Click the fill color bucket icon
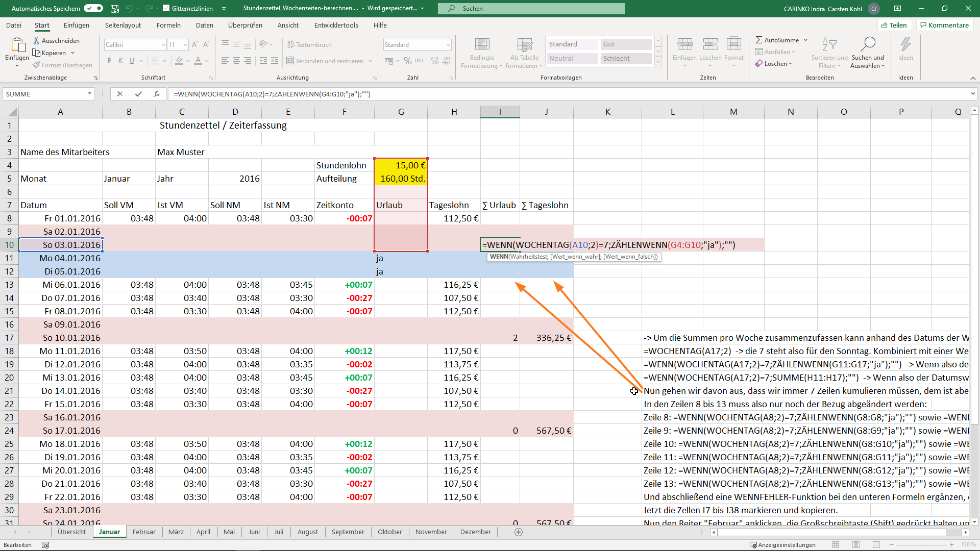 [179, 61]
